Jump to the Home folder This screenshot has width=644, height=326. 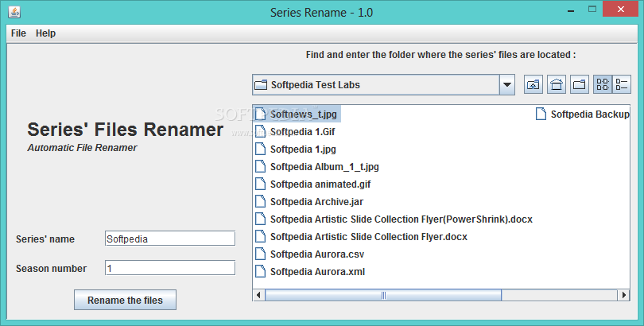tap(556, 84)
